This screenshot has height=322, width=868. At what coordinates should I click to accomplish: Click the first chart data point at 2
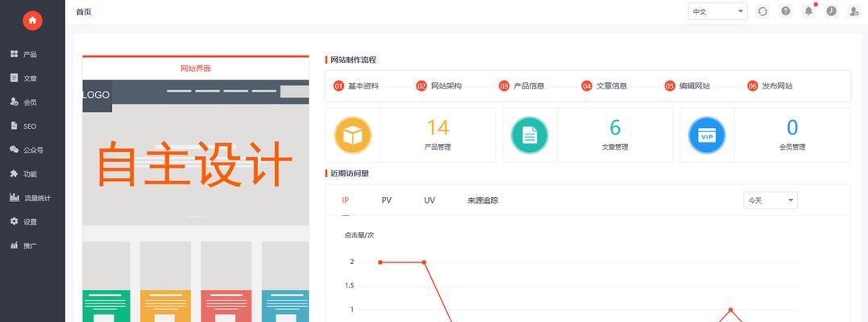[380, 262]
